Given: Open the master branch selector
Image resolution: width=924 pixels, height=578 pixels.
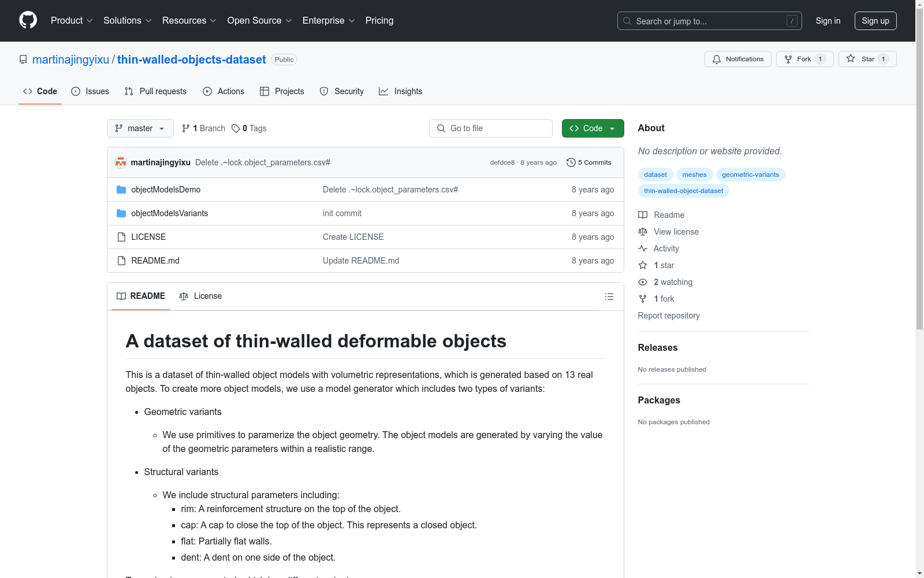Looking at the screenshot, I should pos(140,128).
